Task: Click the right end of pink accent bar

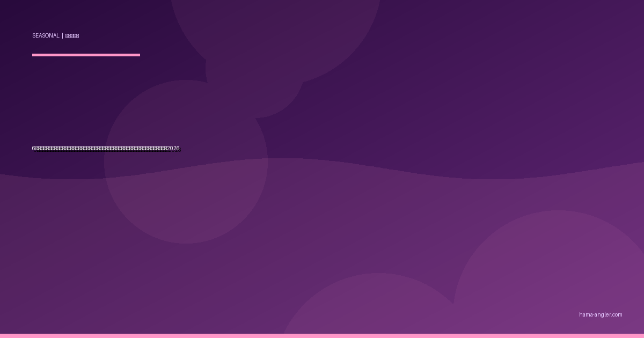Action: (138, 55)
